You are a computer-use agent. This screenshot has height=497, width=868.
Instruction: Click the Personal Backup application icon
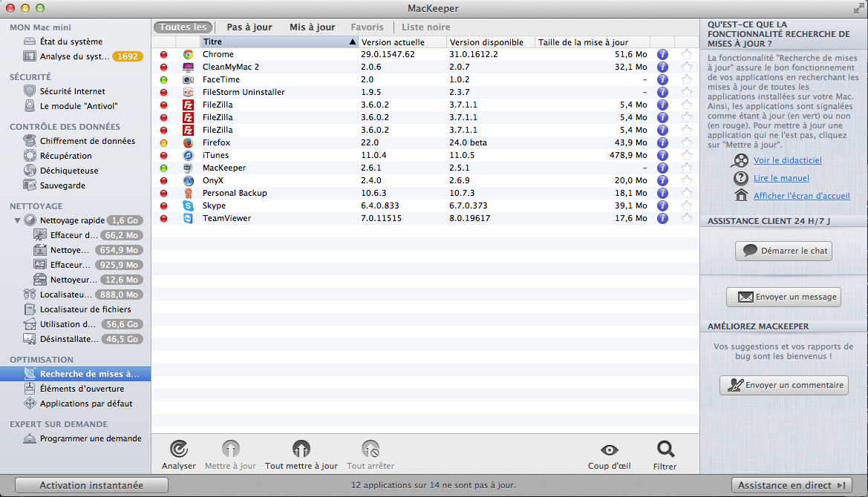[x=188, y=193]
